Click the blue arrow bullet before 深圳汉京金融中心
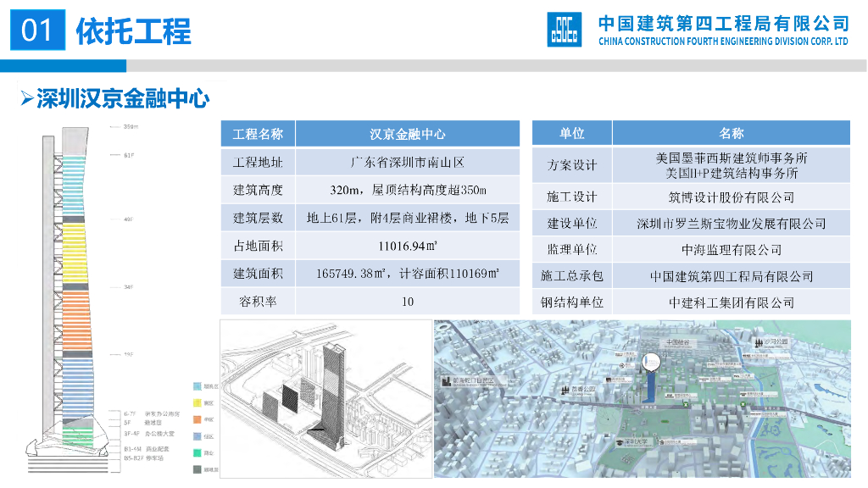868x488 pixels. tap(26, 99)
